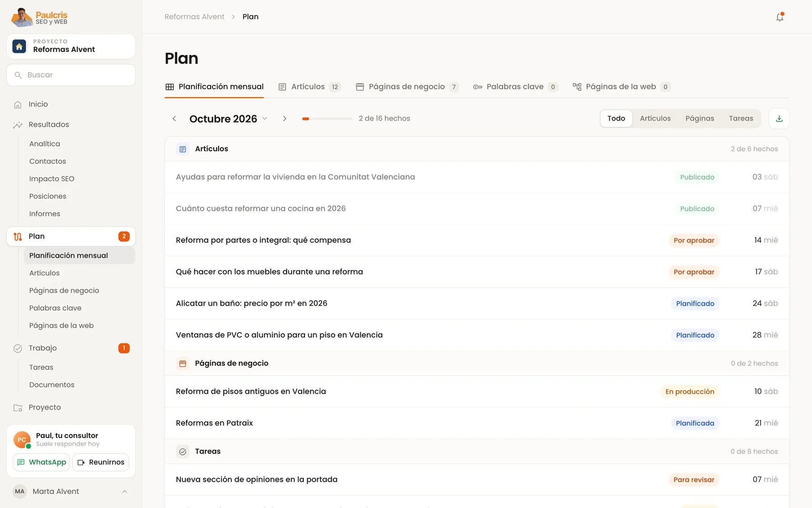Click the Reformas Alvent house project icon
Image resolution: width=812 pixels, height=508 pixels.
pos(19,46)
